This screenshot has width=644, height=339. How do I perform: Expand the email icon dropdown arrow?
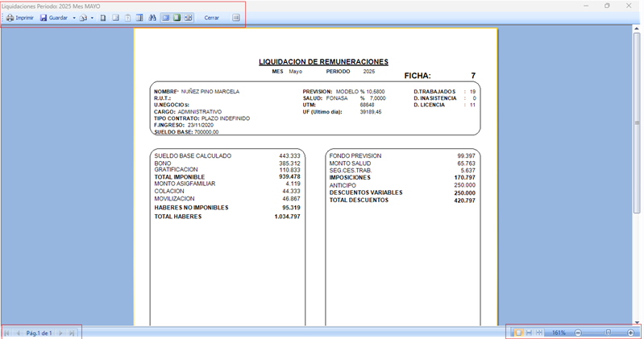[x=92, y=18]
